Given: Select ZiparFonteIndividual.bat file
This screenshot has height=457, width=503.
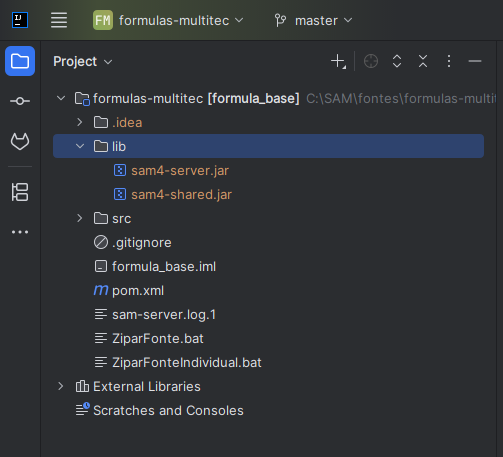Looking at the screenshot, I should [x=187, y=362].
